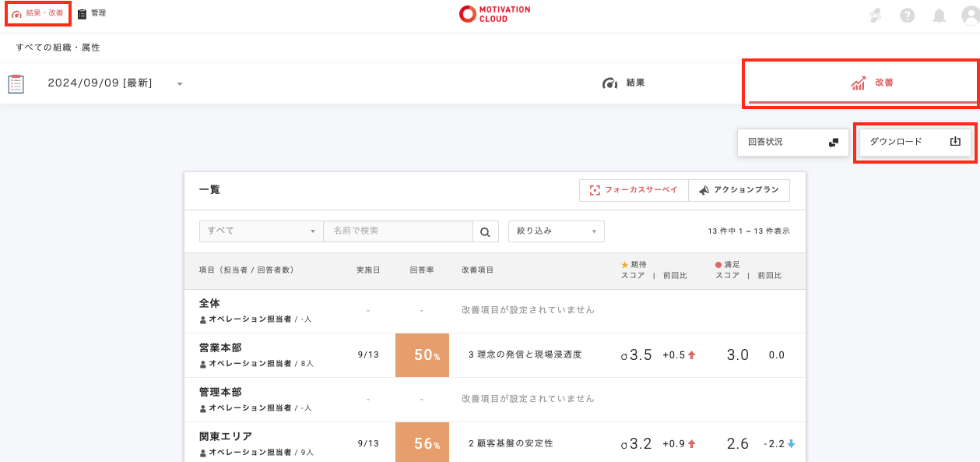This screenshot has height=462, width=980.
Task: Click the 回答状況 button
Action: 792,142
